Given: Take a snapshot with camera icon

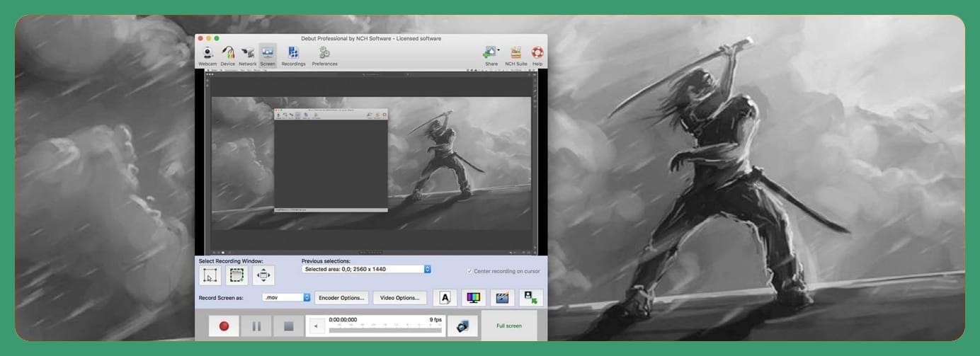Looking at the screenshot, I should [462, 326].
